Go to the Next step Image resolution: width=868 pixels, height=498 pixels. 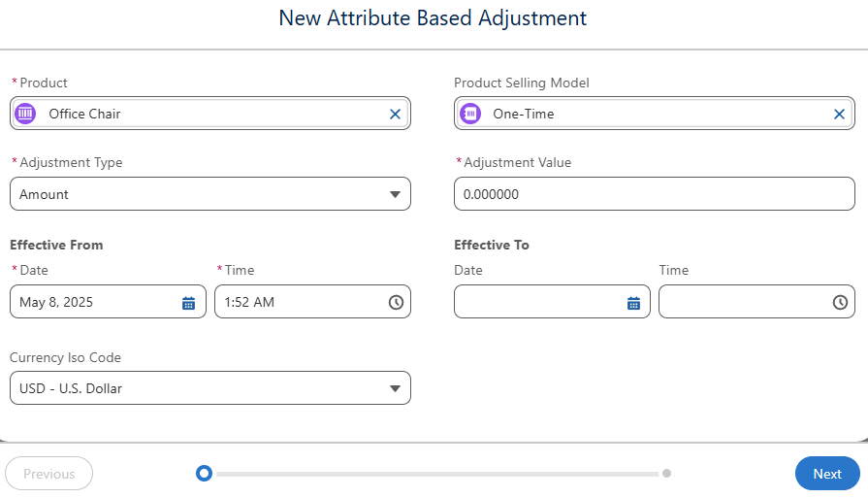827,474
